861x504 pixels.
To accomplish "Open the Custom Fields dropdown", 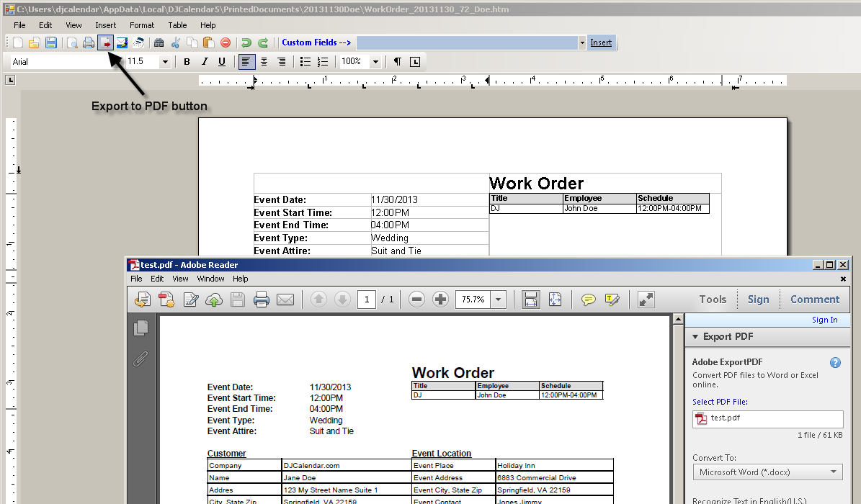I will point(582,42).
